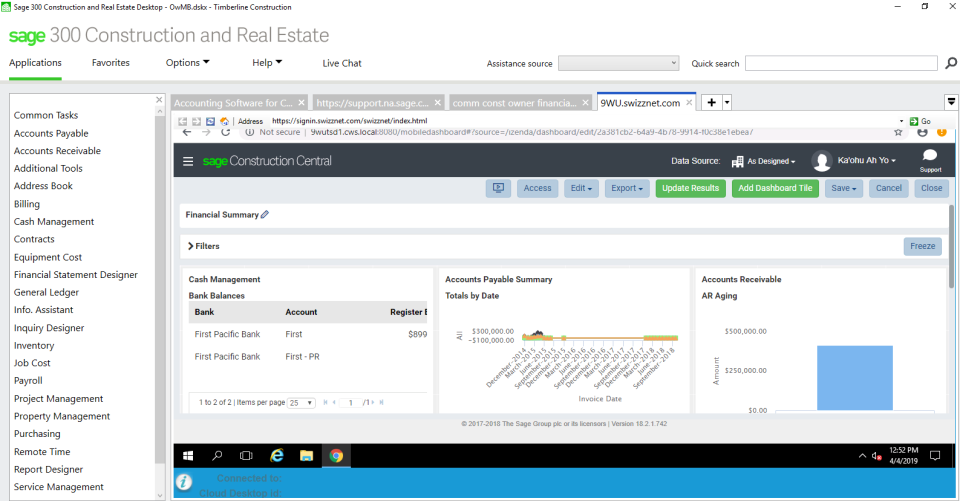
Task: Close the Applications side panel
Action: pos(159,99)
